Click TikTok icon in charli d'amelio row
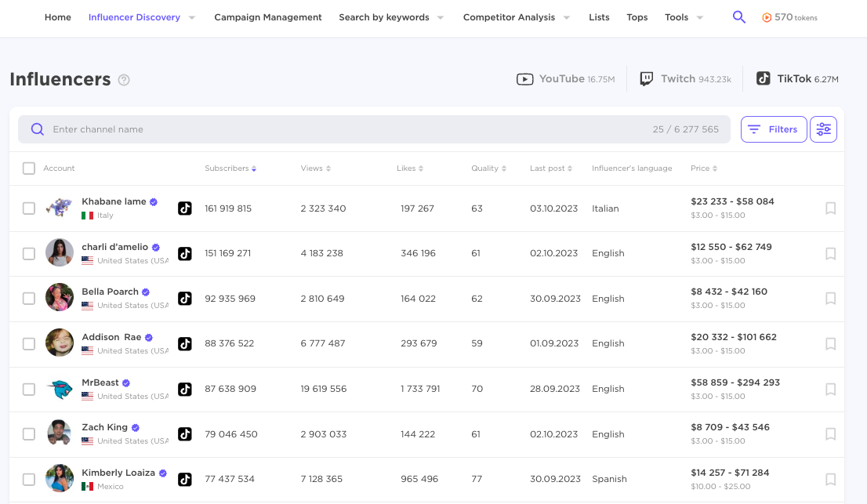This screenshot has width=867, height=504. click(184, 253)
